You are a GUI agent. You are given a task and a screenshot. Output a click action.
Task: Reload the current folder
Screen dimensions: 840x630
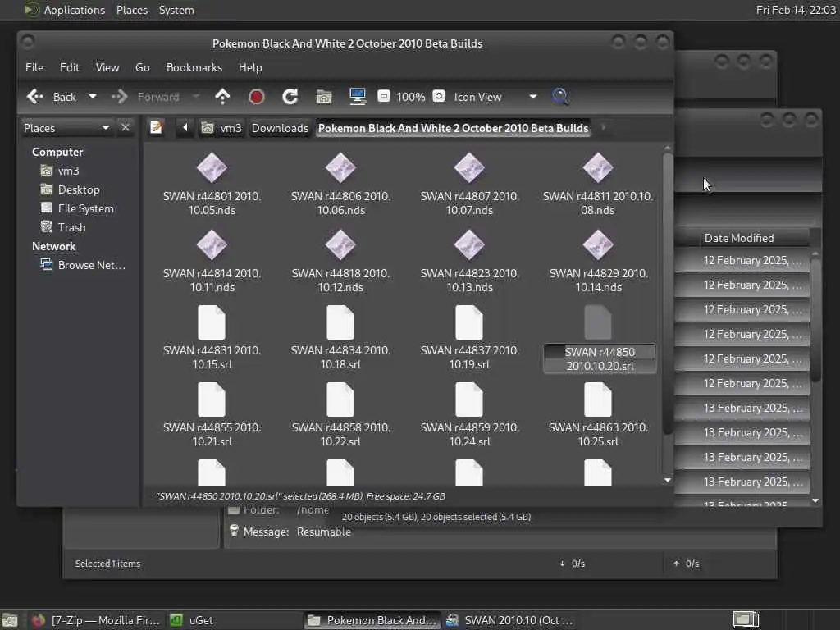coord(290,97)
